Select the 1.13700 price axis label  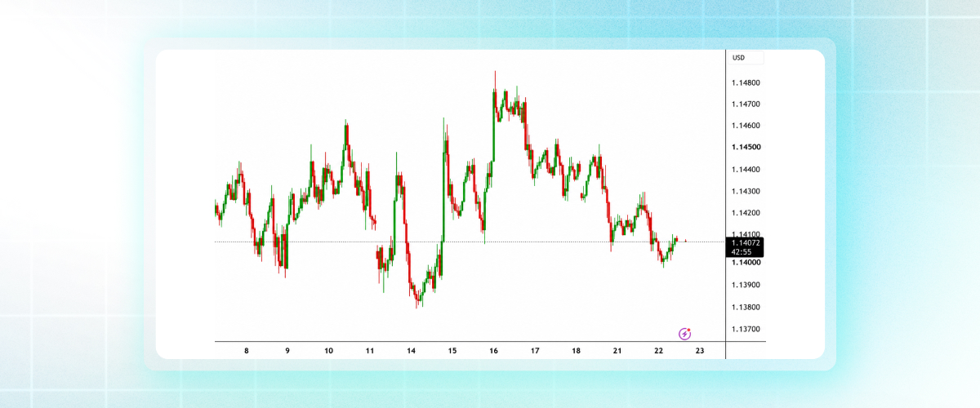click(x=746, y=330)
